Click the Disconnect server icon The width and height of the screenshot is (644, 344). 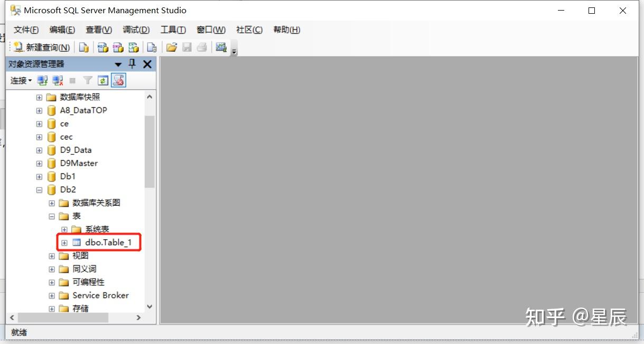tap(57, 80)
